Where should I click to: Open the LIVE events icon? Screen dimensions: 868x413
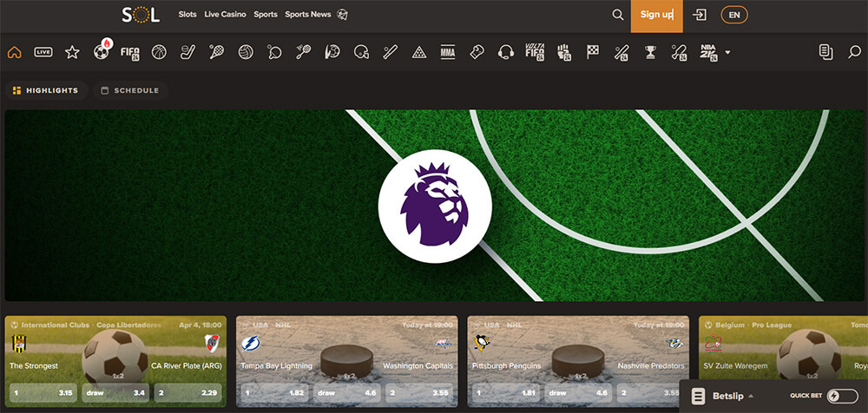click(x=43, y=53)
